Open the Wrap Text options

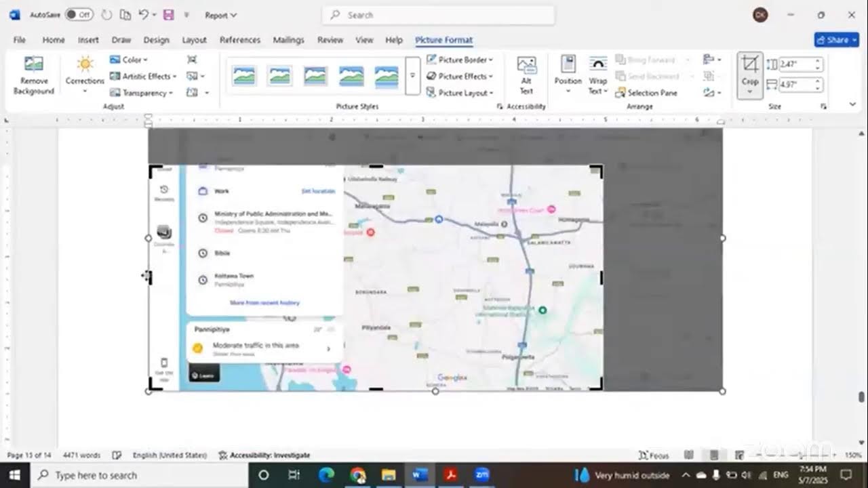(597, 75)
